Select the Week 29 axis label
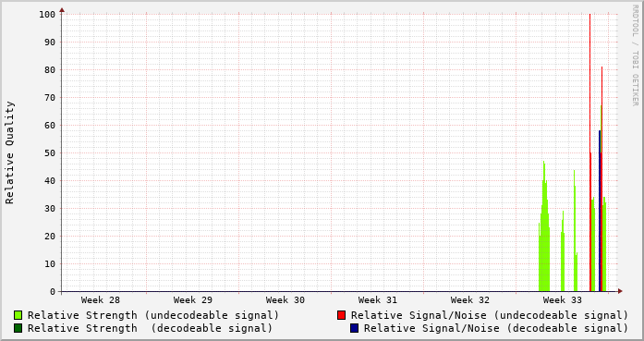644x341 pixels. click(x=193, y=300)
